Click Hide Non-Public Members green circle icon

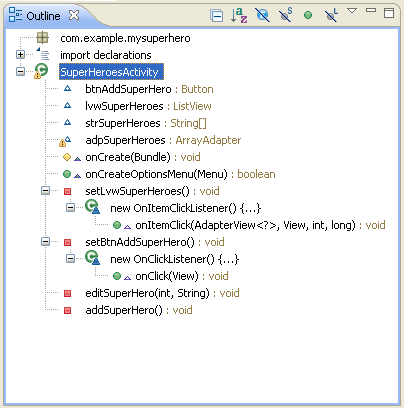[x=308, y=15]
